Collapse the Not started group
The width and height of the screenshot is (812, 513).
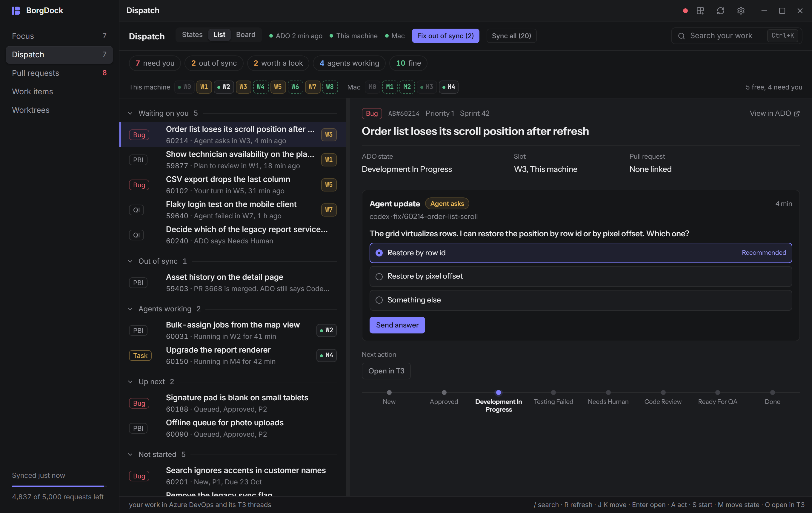pyautogui.click(x=130, y=455)
